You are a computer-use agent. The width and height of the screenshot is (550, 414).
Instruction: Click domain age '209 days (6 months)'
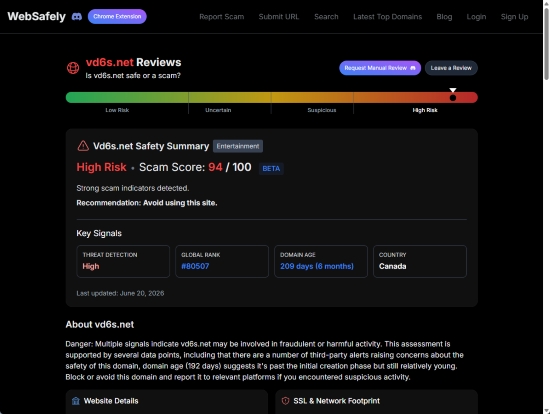click(x=317, y=266)
